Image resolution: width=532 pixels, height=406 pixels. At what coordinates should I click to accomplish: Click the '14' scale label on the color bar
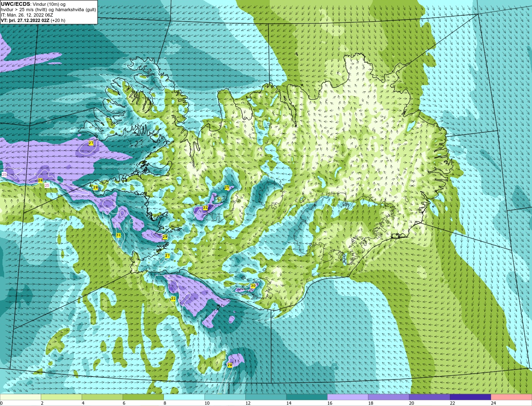click(x=288, y=403)
